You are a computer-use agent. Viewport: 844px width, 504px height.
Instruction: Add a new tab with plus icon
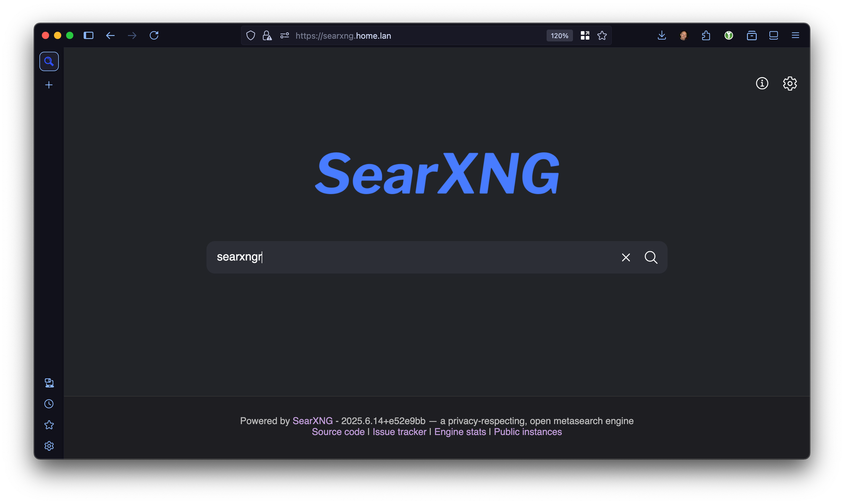(x=49, y=85)
